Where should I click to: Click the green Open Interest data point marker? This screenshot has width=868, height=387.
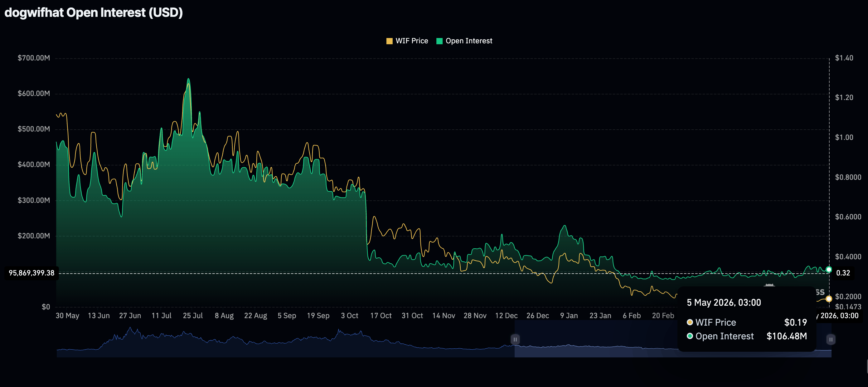point(829,269)
